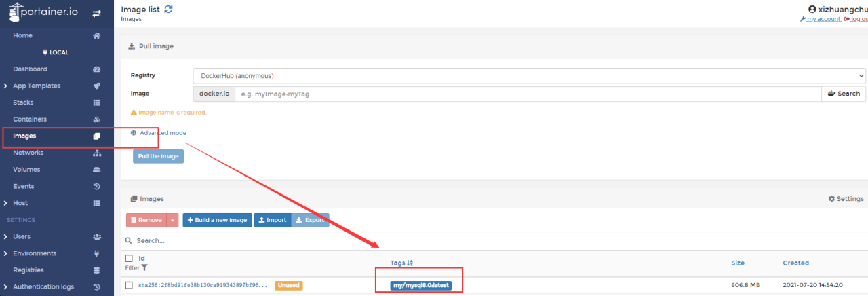Click the Remove images button
Screen dimensions: 868x296
coord(146,221)
